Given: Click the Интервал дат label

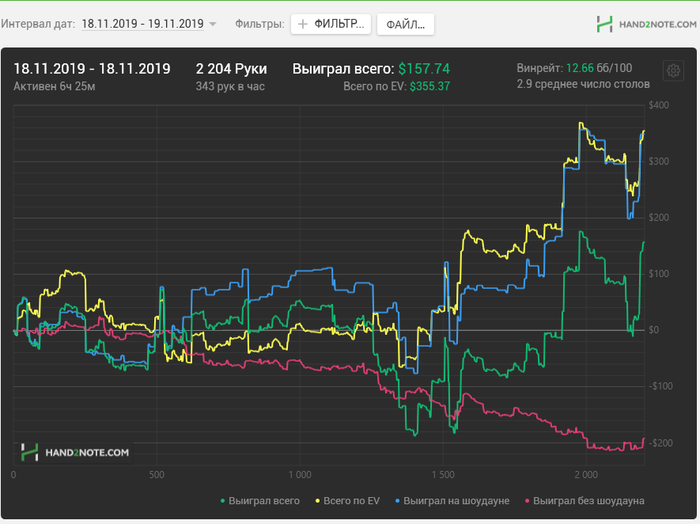Looking at the screenshot, I should click(38, 24).
